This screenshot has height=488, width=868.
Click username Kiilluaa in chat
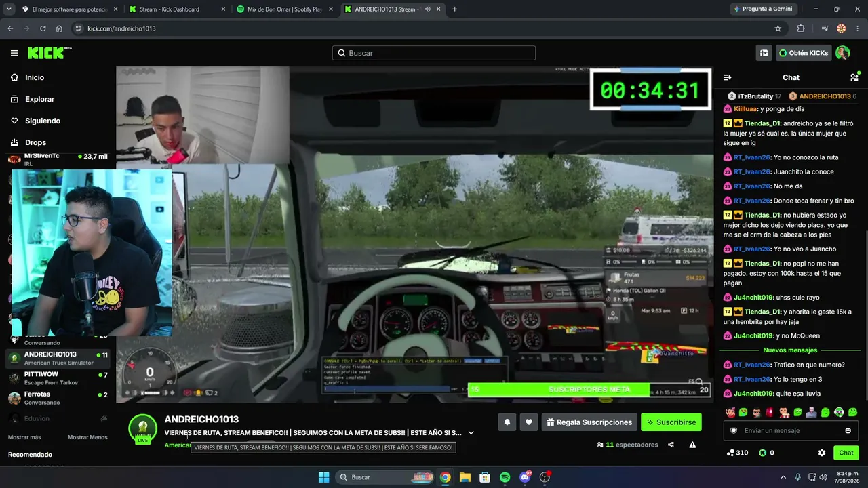745,109
